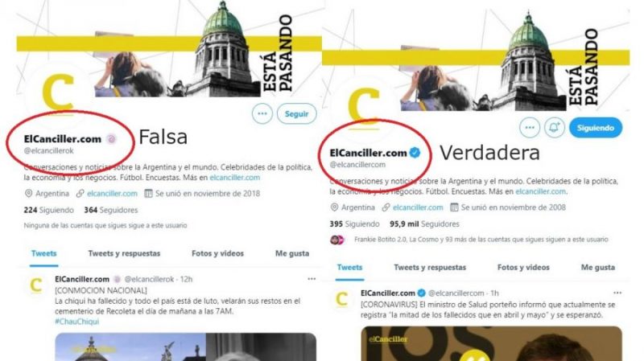The height and width of the screenshot is (361, 644).
Task: Open the image thumbnail in the coronavirus tweet
Action: tap(491, 344)
